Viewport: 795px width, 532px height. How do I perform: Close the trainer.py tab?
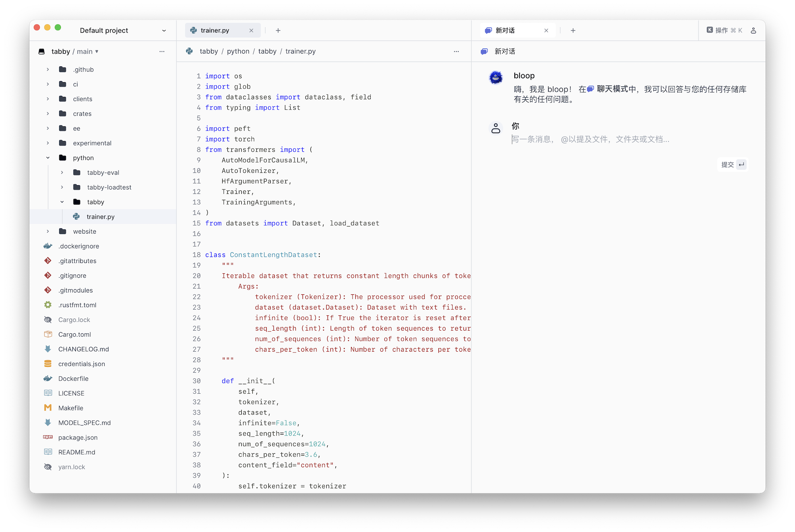pyautogui.click(x=251, y=31)
